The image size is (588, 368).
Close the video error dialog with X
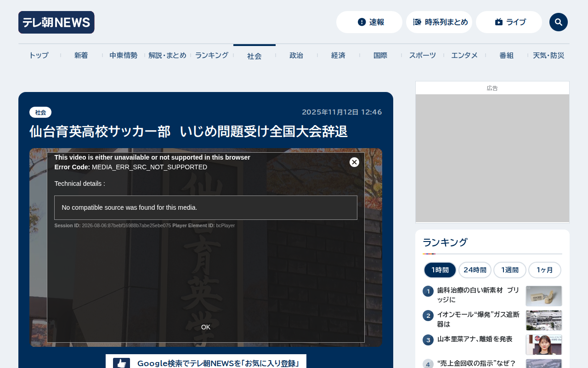(354, 162)
